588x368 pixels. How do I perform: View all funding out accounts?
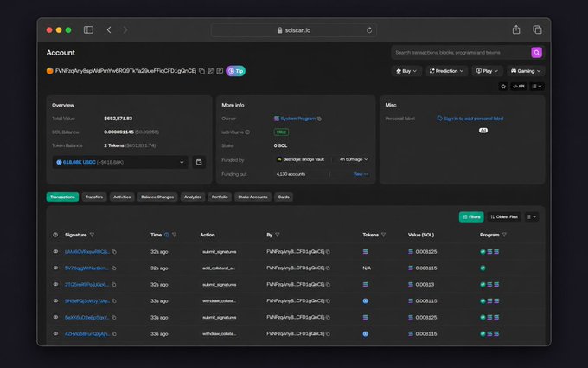361,174
